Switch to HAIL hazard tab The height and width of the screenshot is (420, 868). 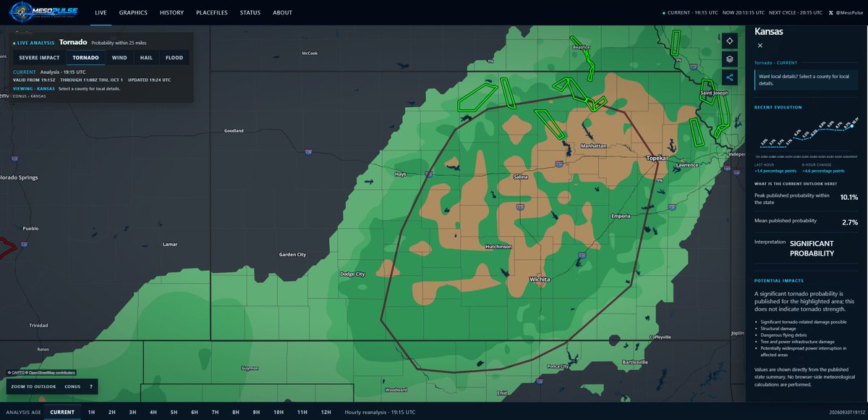pos(146,58)
